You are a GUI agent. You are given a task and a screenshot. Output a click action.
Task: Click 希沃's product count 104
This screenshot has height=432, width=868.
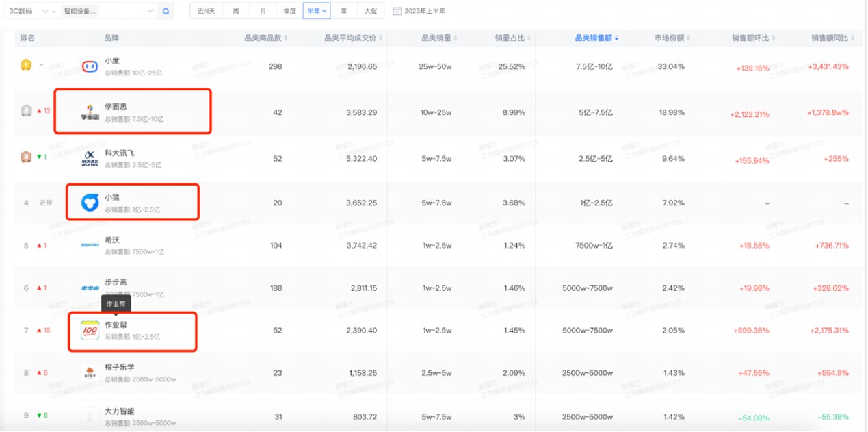276,245
